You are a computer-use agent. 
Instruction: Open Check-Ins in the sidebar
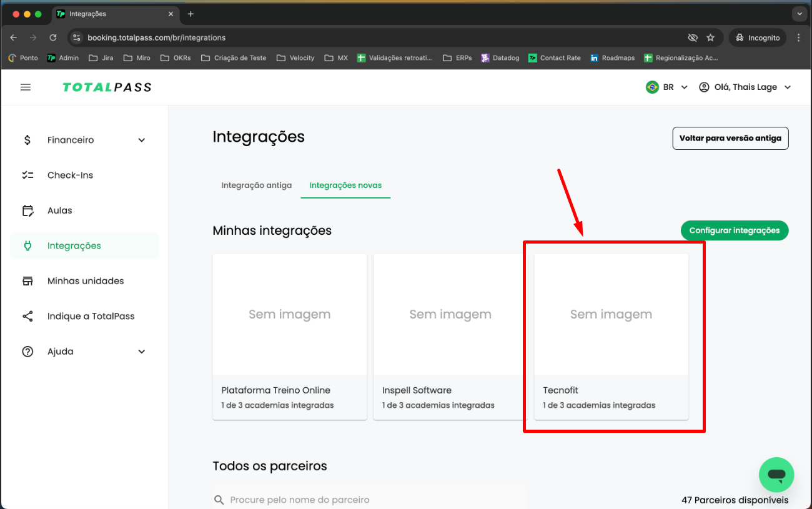coord(85,175)
